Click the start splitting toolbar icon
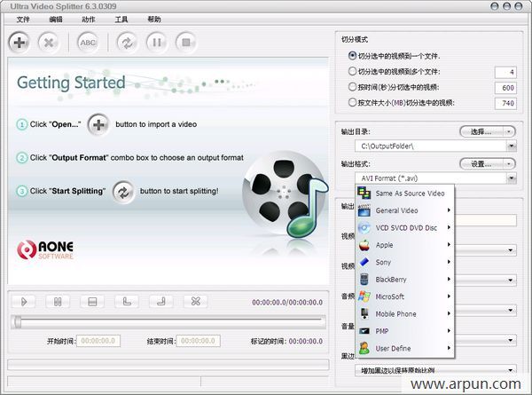The width and height of the screenshot is (532, 395). pyautogui.click(x=127, y=43)
